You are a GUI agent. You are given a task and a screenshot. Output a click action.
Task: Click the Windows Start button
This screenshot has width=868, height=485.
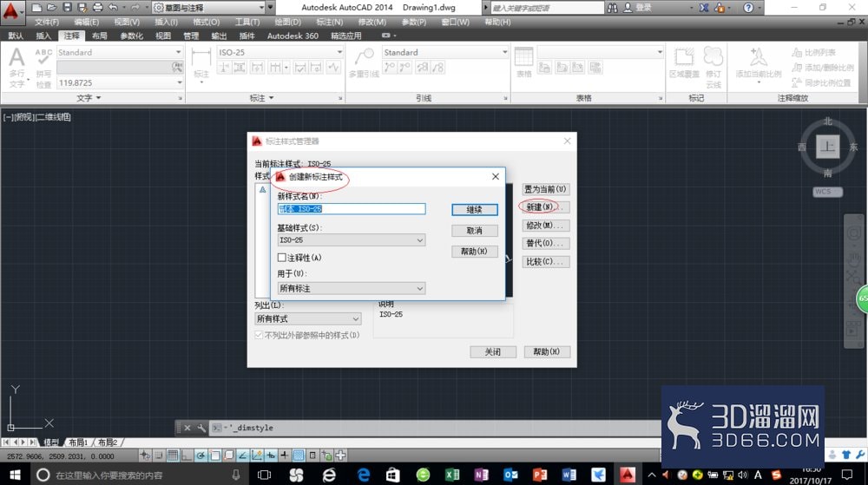(x=15, y=475)
